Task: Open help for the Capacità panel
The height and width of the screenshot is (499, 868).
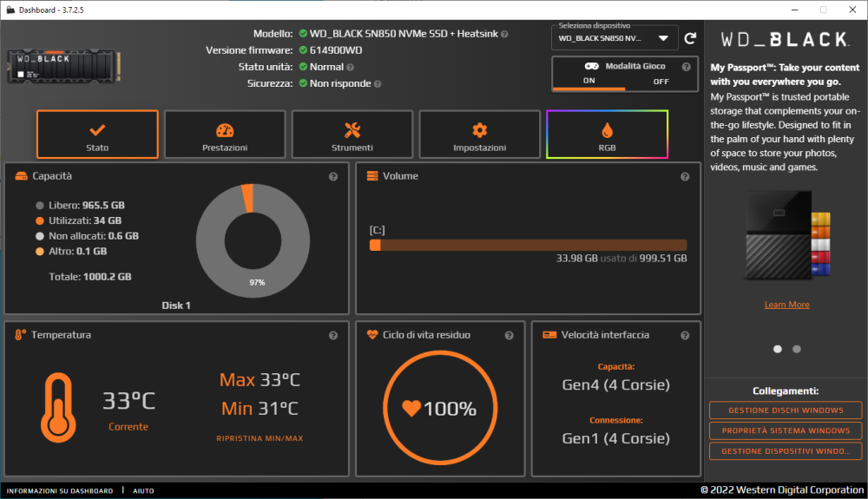Action: (x=333, y=176)
